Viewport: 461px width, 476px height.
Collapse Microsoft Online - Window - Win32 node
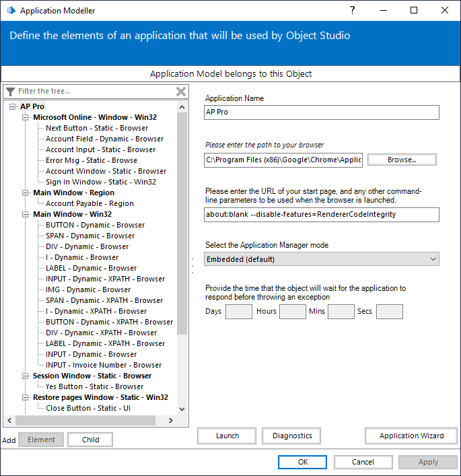(25, 117)
